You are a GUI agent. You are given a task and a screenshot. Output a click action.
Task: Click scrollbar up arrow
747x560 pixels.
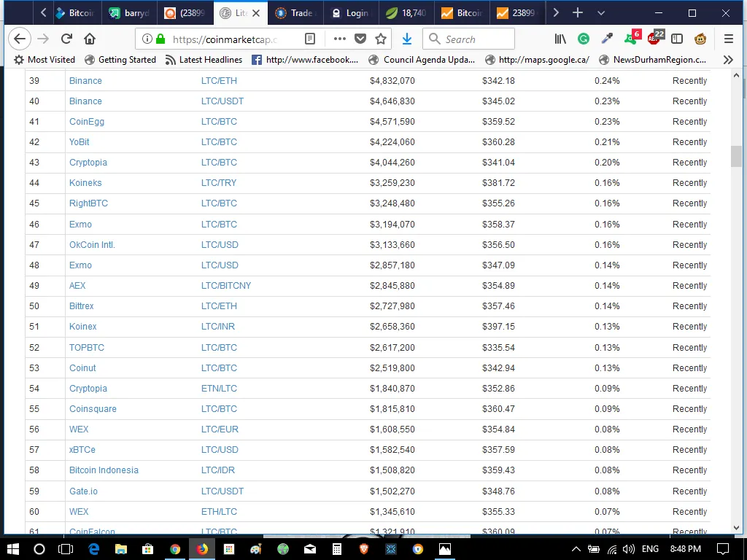736,75
